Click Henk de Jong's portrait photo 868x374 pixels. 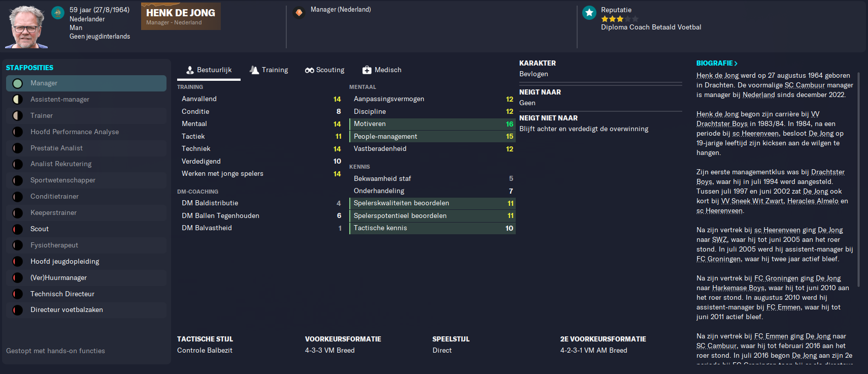tap(26, 26)
